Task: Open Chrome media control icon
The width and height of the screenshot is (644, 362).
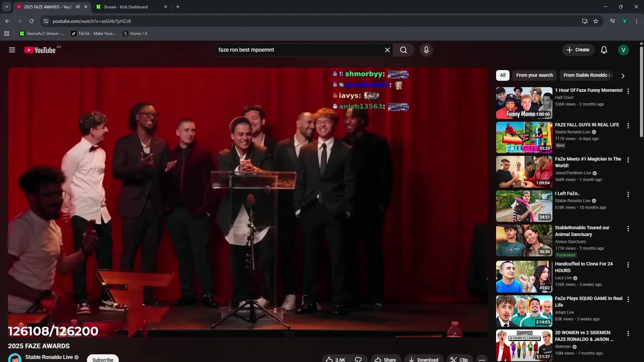Action: click(612, 21)
